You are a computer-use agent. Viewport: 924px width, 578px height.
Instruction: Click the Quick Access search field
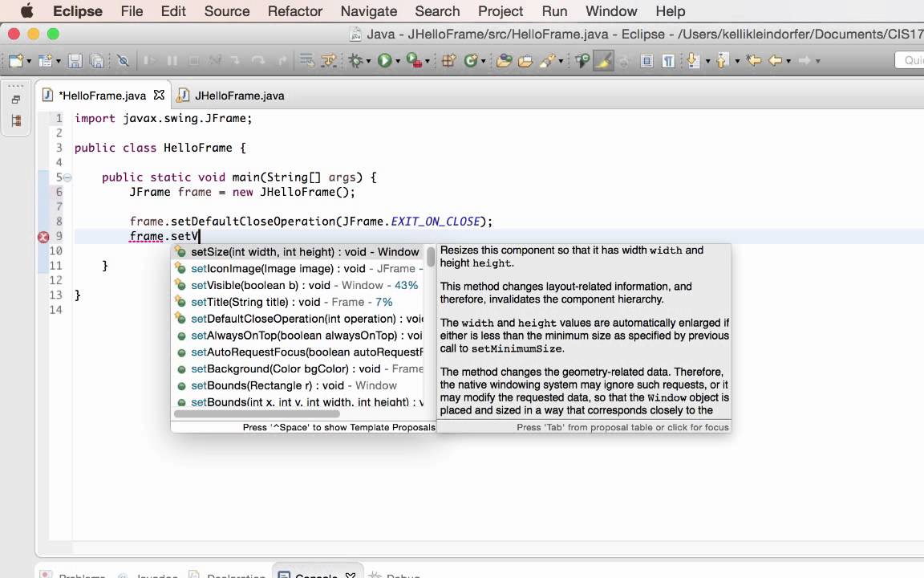(910, 60)
